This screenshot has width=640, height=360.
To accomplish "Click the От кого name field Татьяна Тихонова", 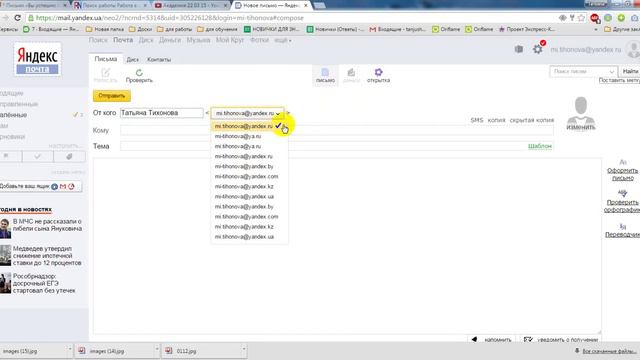I will point(162,113).
